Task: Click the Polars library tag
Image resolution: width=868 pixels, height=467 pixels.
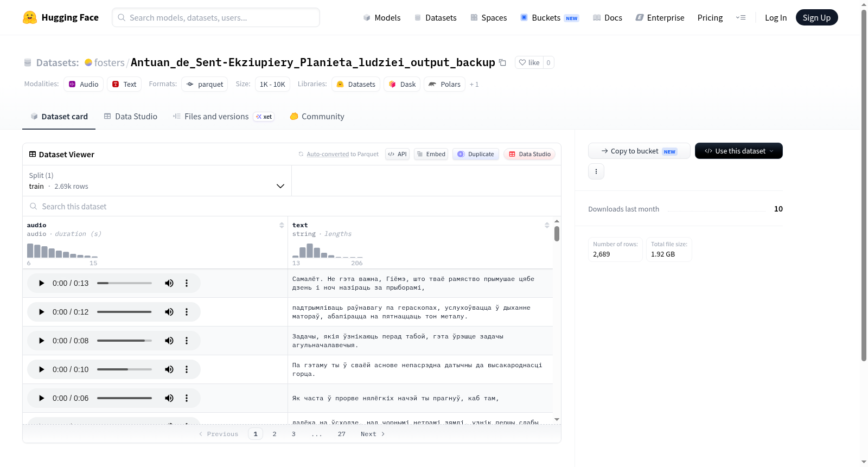Action: click(x=444, y=84)
